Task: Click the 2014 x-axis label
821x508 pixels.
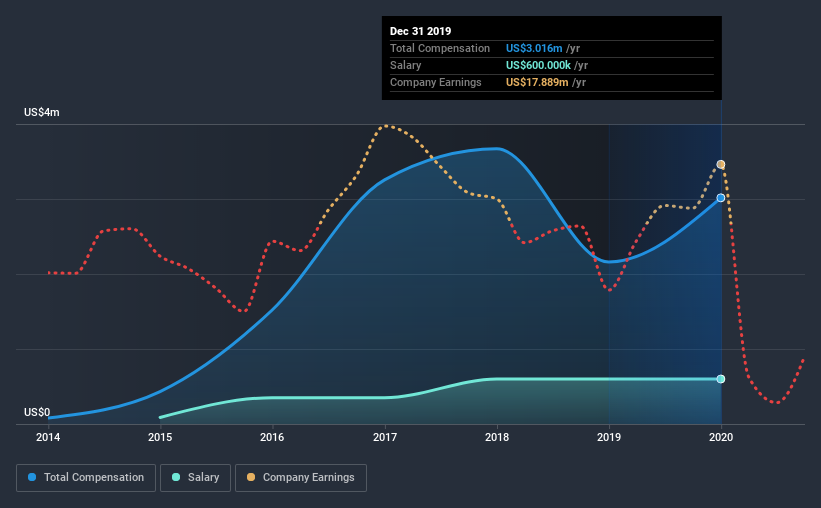Action: [48, 437]
